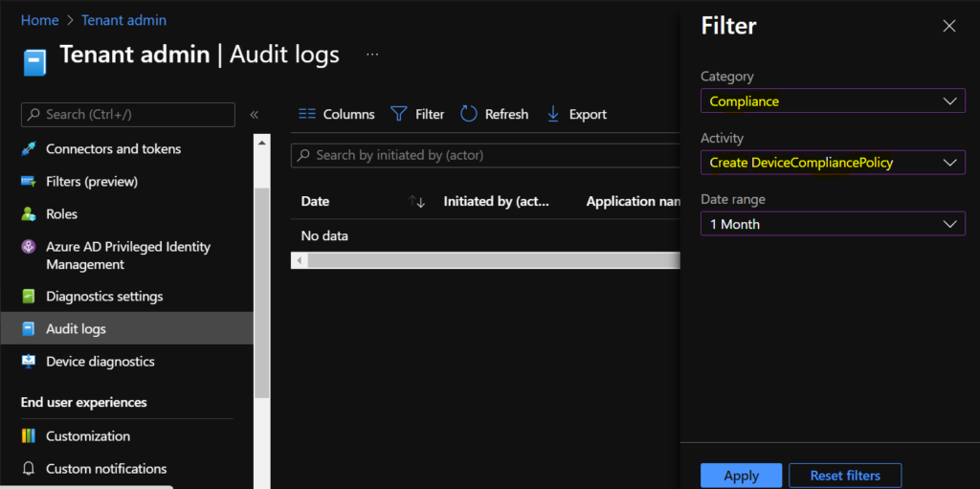The width and height of the screenshot is (980, 489).
Task: Click the Customization icon
Action: 28,435
